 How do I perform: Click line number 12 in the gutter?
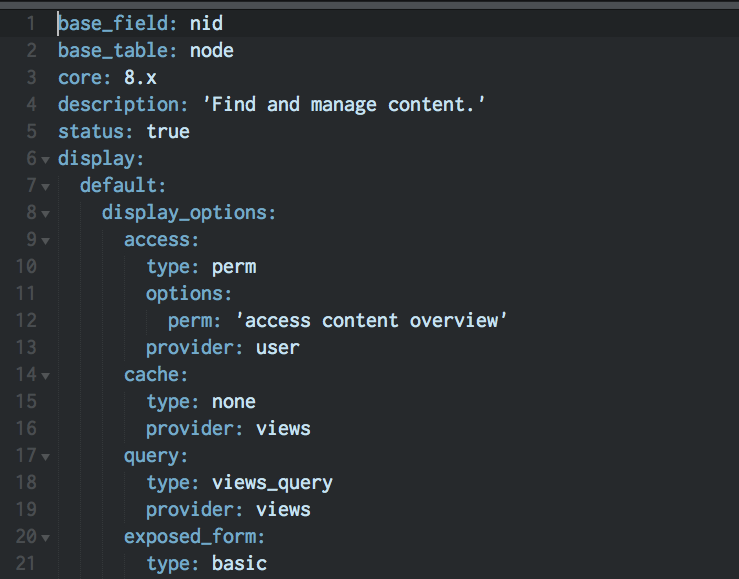coord(26,320)
